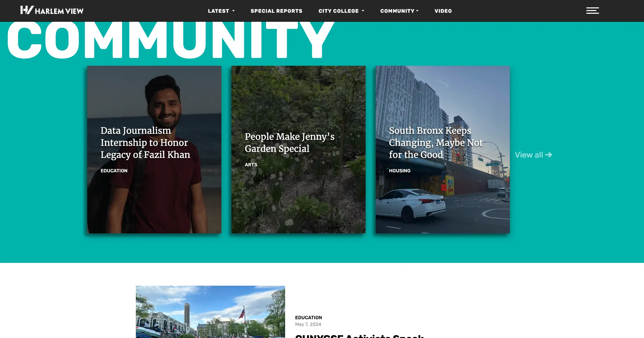Read South Bronx Keeps Changing article
The width and height of the screenshot is (644, 338).
(x=436, y=143)
